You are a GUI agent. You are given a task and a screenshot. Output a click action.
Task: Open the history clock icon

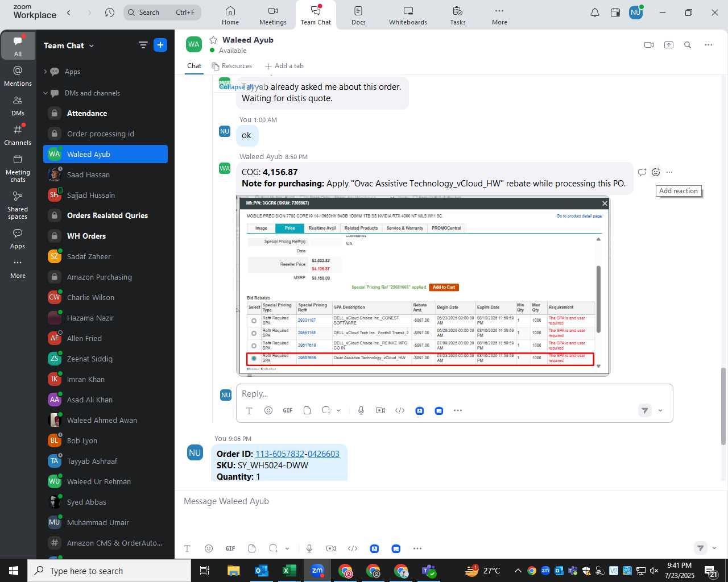(110, 13)
